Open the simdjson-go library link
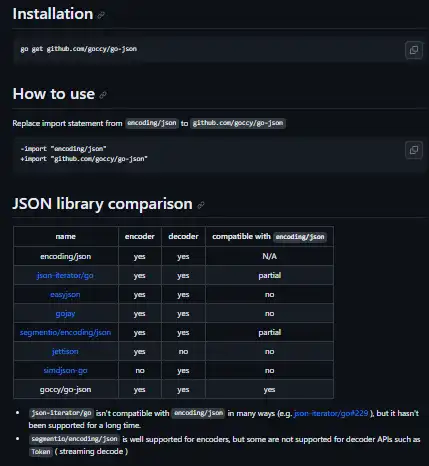This screenshot has width=429, height=466. 65,371
